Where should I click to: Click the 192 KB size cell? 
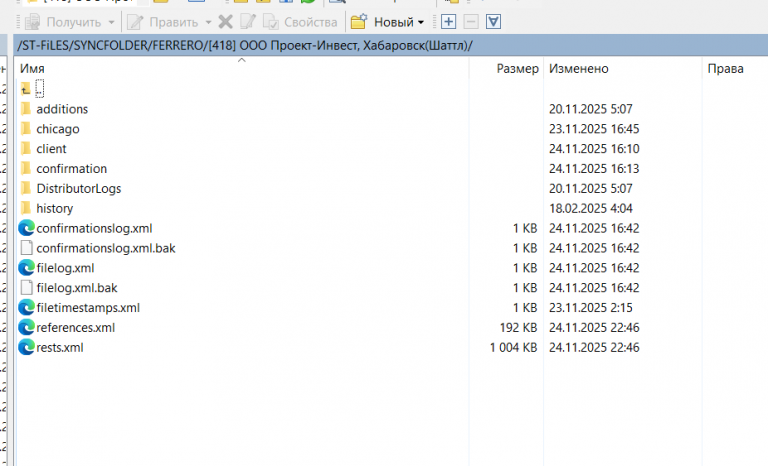518,327
